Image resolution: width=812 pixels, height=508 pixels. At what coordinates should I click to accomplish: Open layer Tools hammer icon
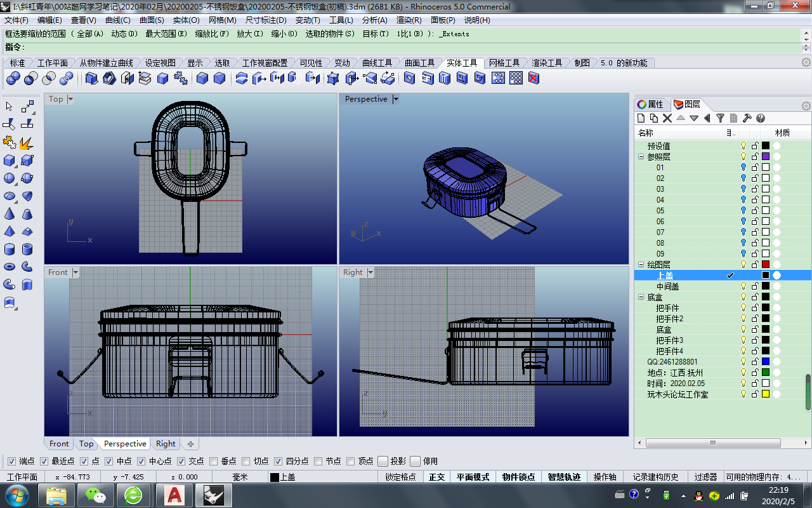(x=747, y=118)
